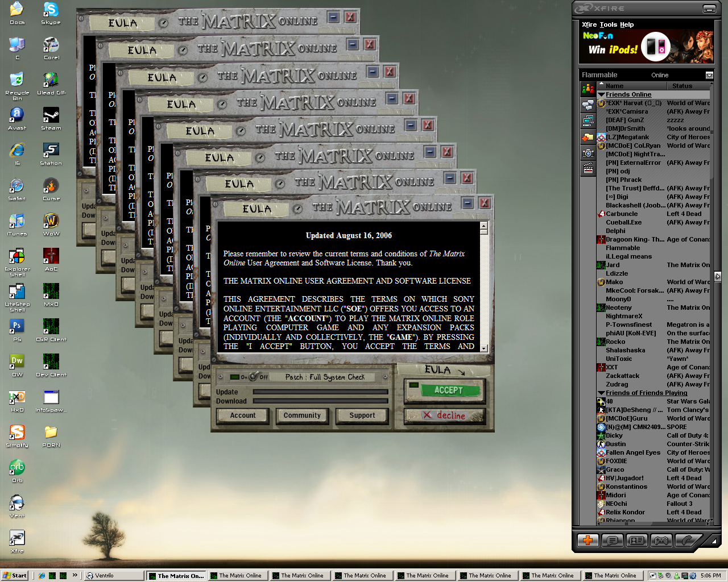Click the orange plus add-friend button in Xfire

(x=588, y=540)
